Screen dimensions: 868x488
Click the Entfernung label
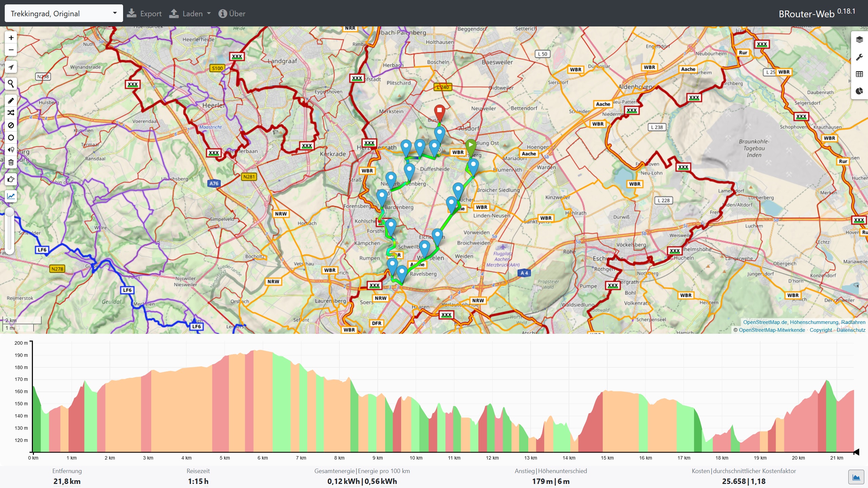pos(67,471)
